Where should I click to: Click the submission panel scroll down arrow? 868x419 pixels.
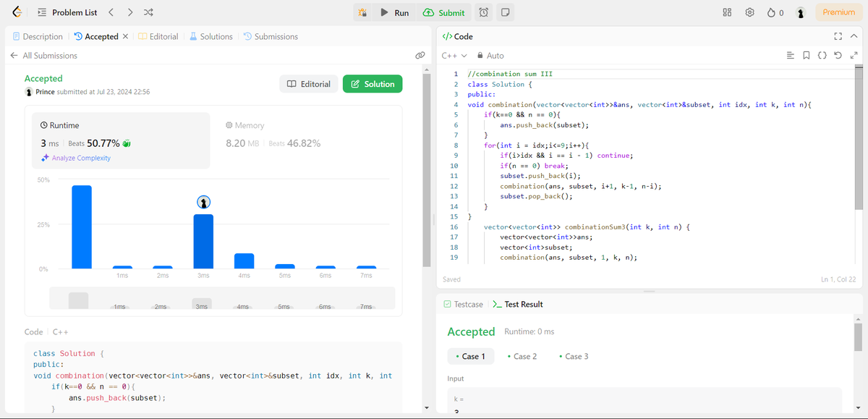426,409
